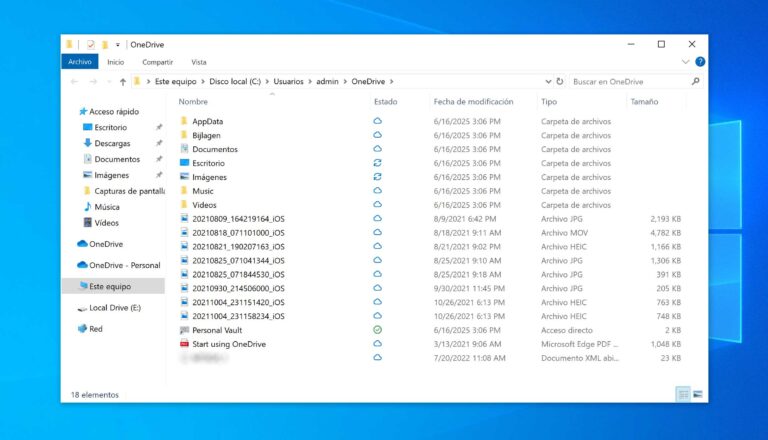
Task: Click the Documentos folder icon in file list
Action: point(184,148)
